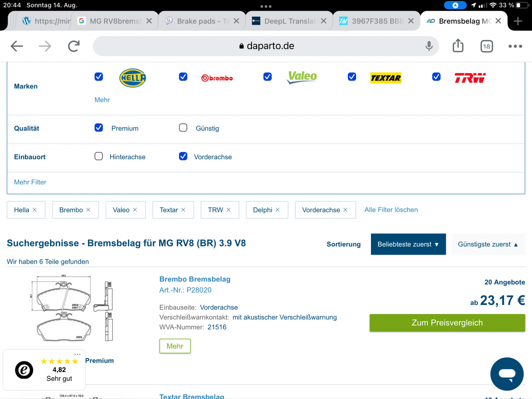Tap the location services status indicator

(x=474, y=5)
